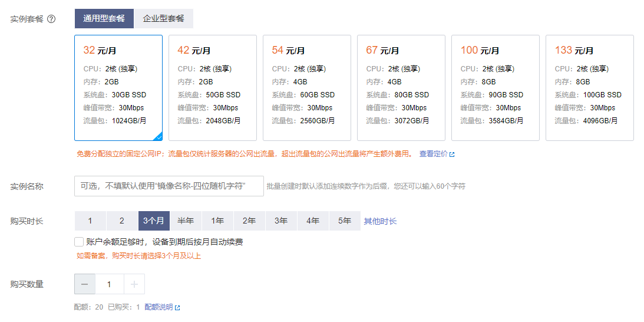The height and width of the screenshot is (322, 644).
Task: Choose 半年 purchase duration
Action: point(186,221)
